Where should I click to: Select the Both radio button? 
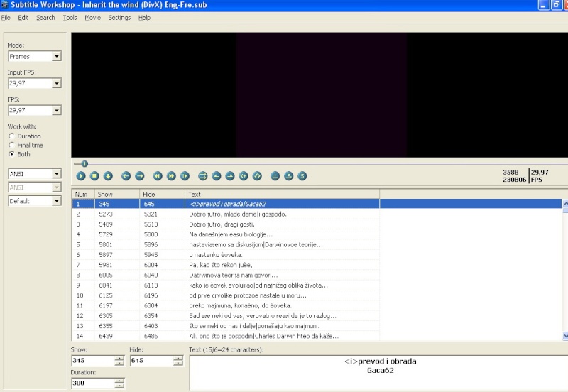(x=12, y=154)
